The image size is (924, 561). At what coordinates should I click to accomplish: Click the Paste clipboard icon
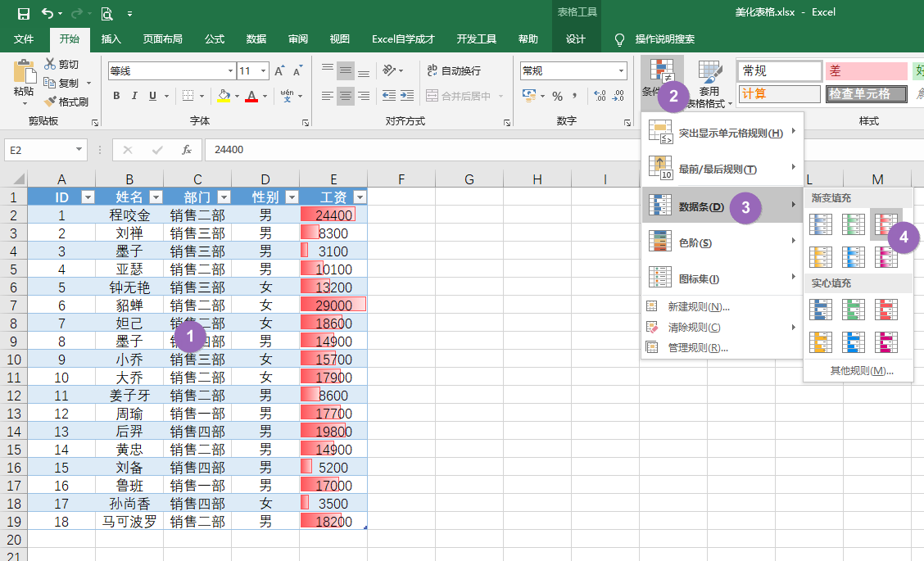click(24, 71)
